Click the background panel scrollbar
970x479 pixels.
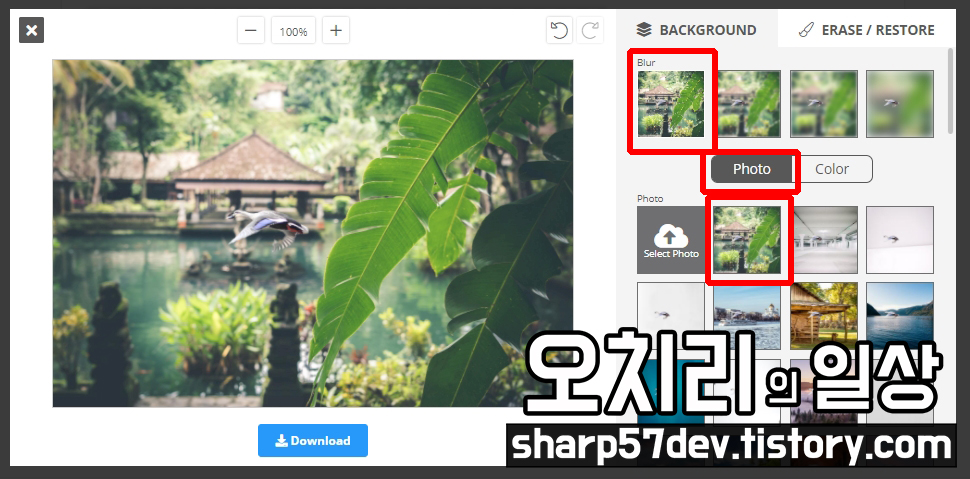[x=952, y=90]
